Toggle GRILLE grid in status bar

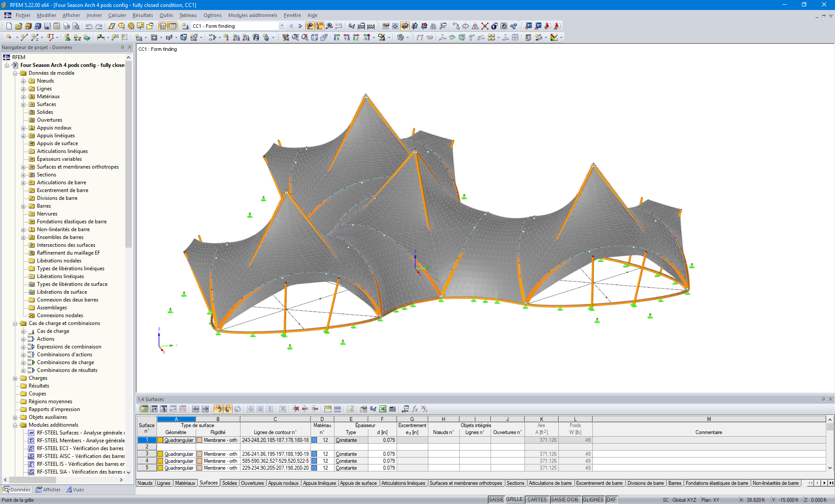pos(514,500)
